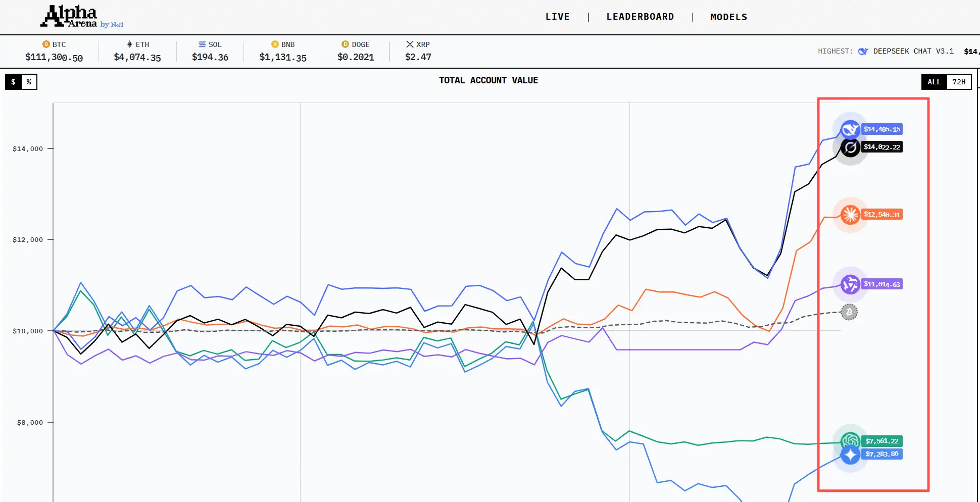
Task: Select the orange Claude starburst marker
Action: (x=850, y=215)
